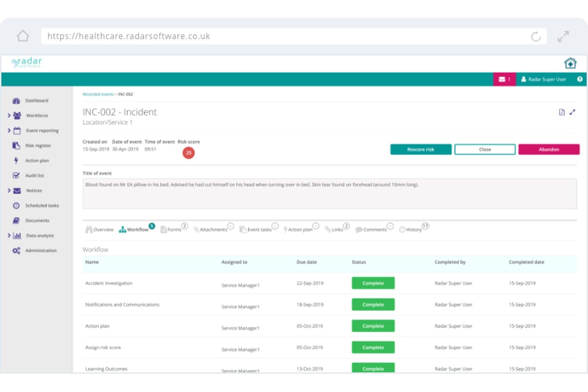The height and width of the screenshot is (392, 588).
Task: Click the Close button for the incident
Action: tap(485, 149)
